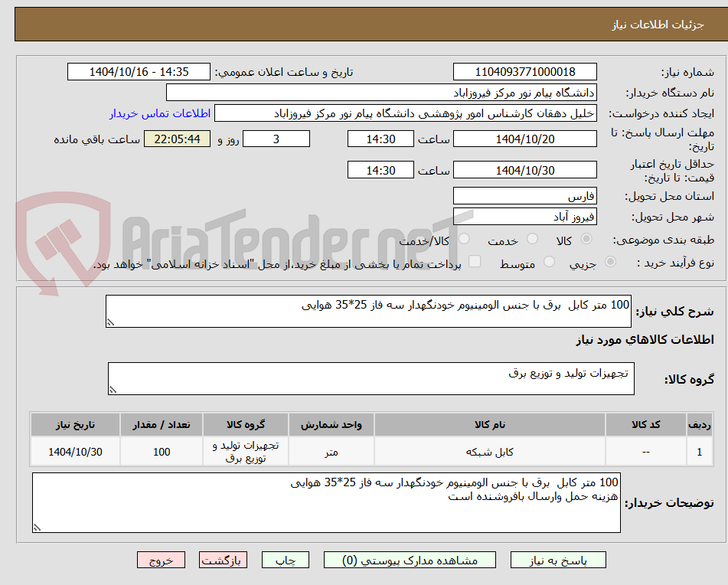728x585 pixels.
Task: Select the 'متوسط' purchase type radio
Action: click(x=549, y=262)
